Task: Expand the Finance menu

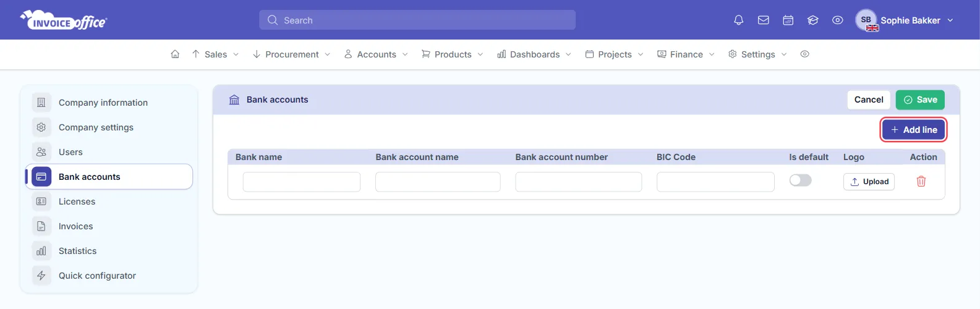Action: (686, 54)
